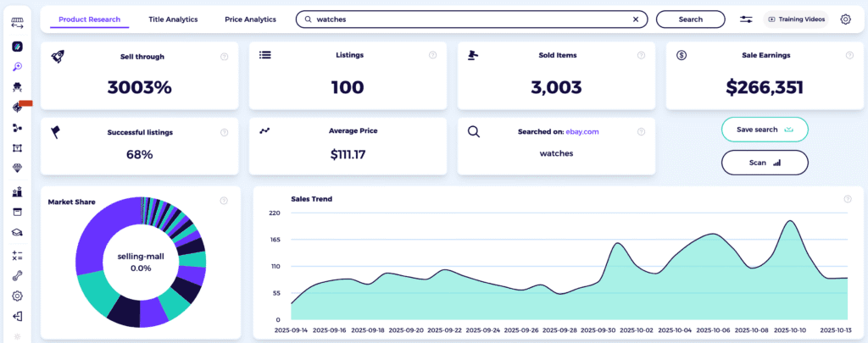Click the diamond icon in sidebar
The width and height of the screenshot is (868, 343).
pyautogui.click(x=17, y=169)
